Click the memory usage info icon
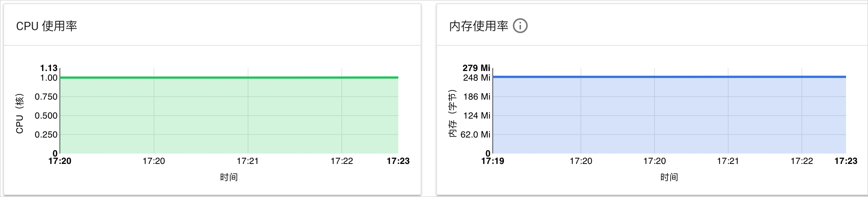The height and width of the screenshot is (197, 868). click(x=520, y=26)
